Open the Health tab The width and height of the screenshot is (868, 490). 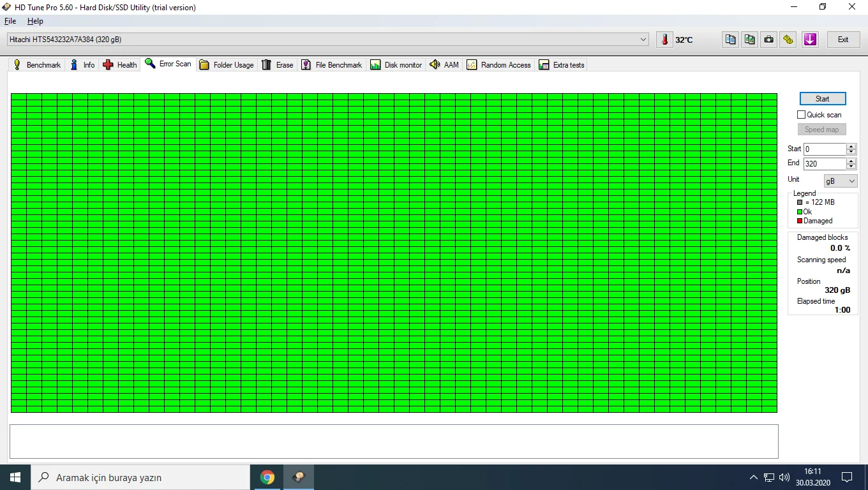[x=120, y=65]
